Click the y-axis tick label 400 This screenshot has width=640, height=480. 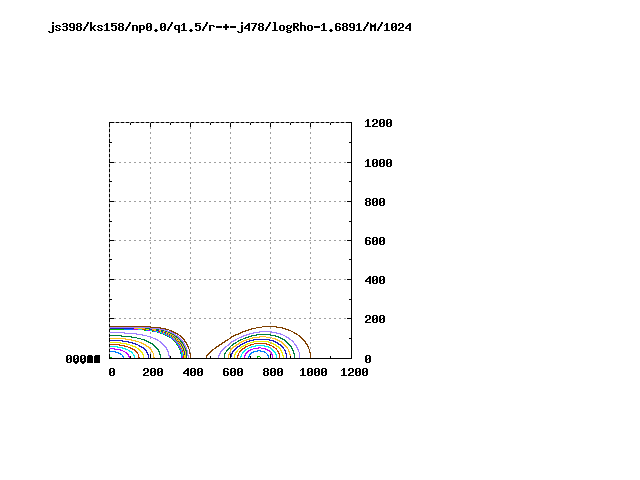point(375,280)
